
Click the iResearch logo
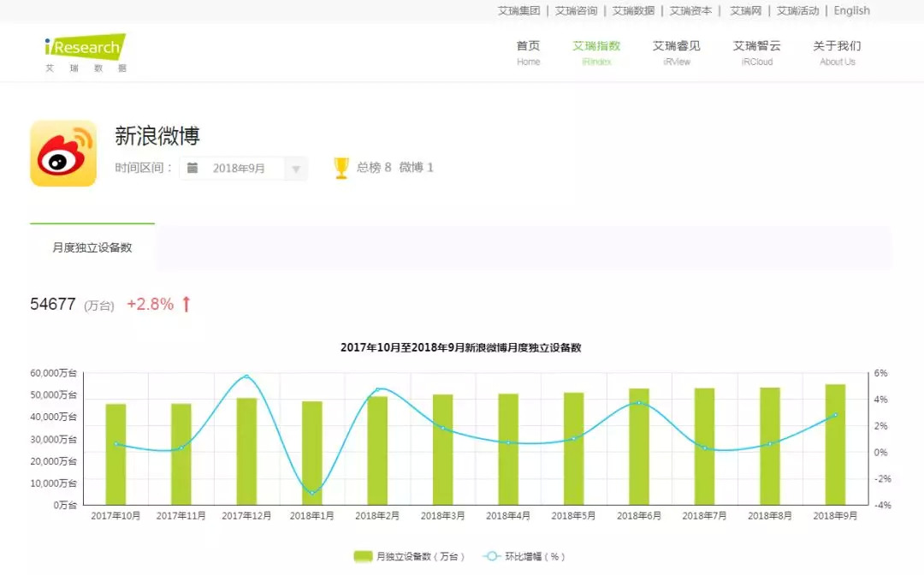point(86,53)
